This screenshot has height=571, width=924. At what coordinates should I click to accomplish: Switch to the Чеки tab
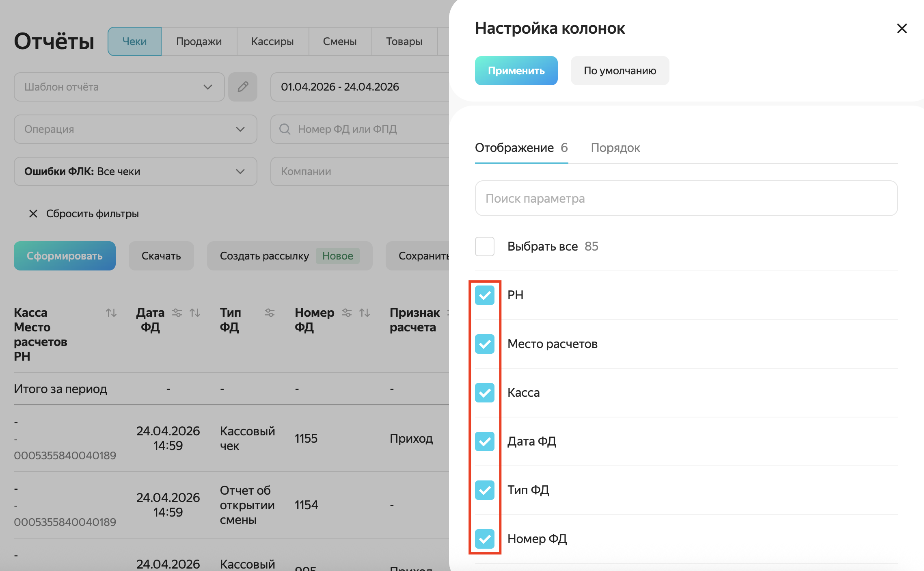(x=134, y=41)
